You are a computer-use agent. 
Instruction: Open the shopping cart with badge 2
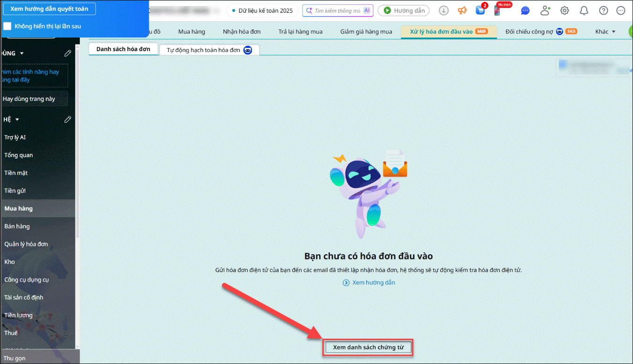click(480, 10)
